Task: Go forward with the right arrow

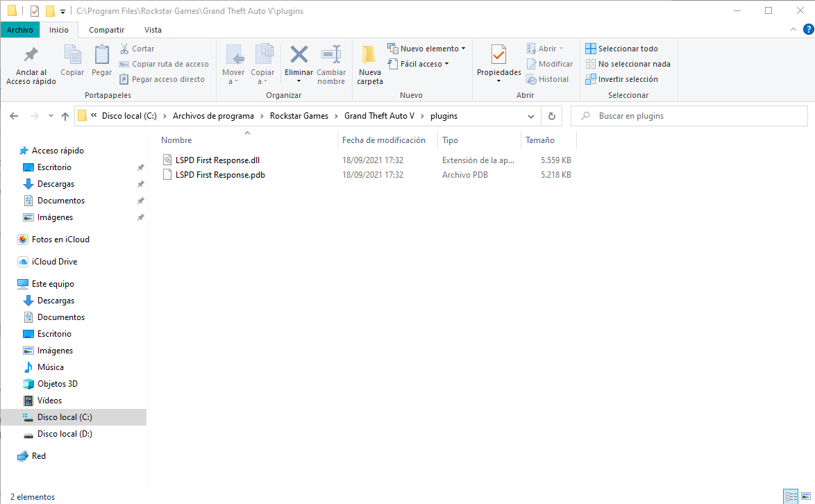Action: tap(34, 116)
